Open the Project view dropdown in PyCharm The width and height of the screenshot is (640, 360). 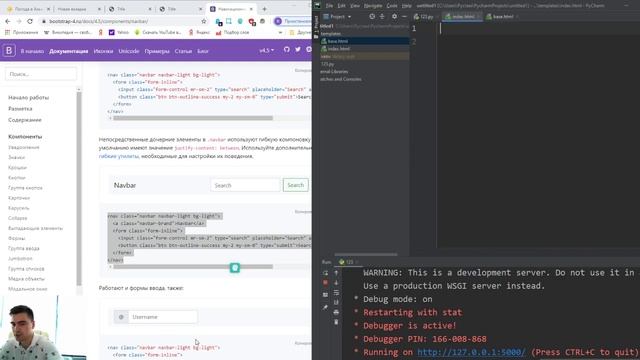[x=337, y=16]
